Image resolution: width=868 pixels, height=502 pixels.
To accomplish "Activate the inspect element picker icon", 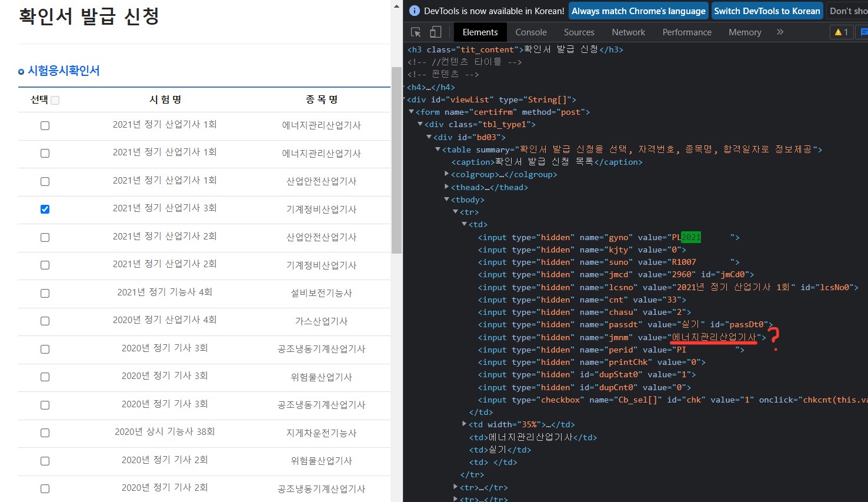I will point(416,32).
